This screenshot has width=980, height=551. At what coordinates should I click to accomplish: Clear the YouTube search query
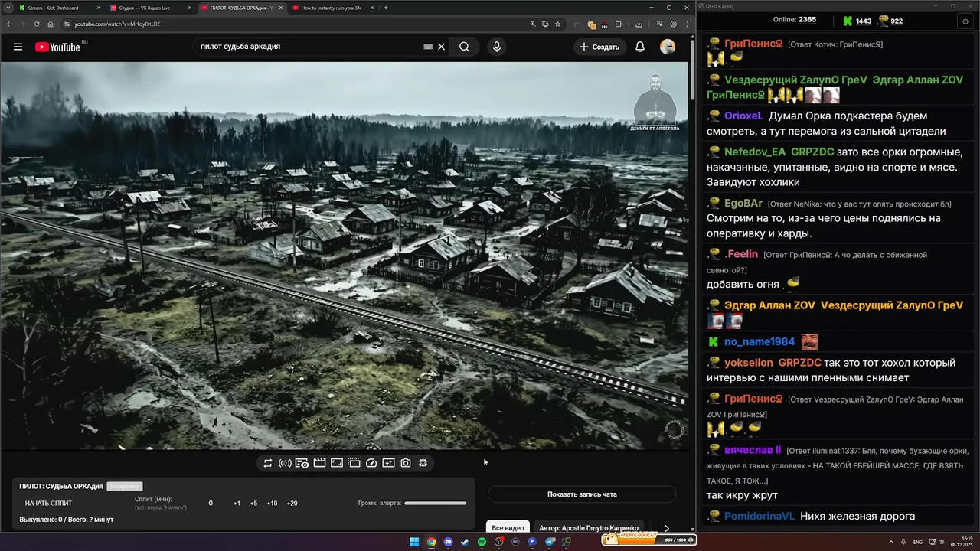point(441,47)
